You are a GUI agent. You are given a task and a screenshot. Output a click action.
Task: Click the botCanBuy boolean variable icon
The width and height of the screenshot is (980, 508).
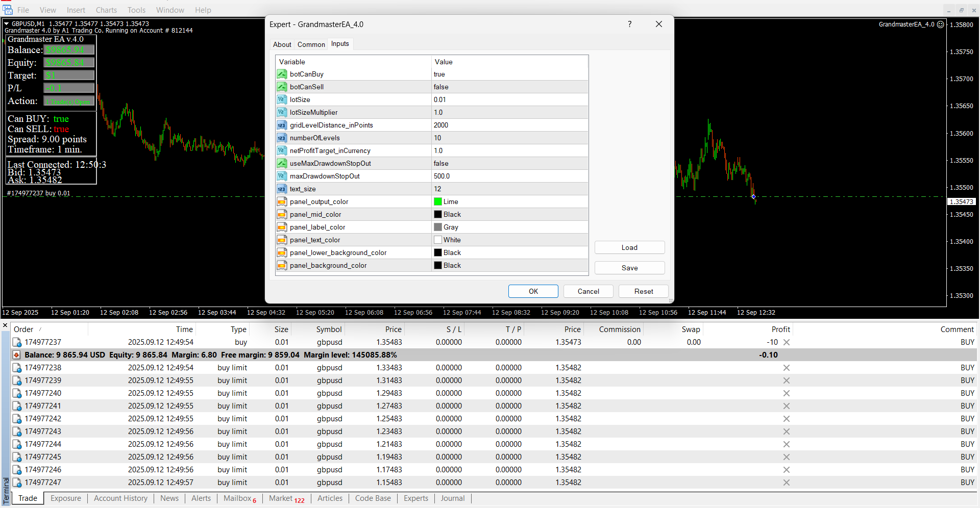point(282,74)
